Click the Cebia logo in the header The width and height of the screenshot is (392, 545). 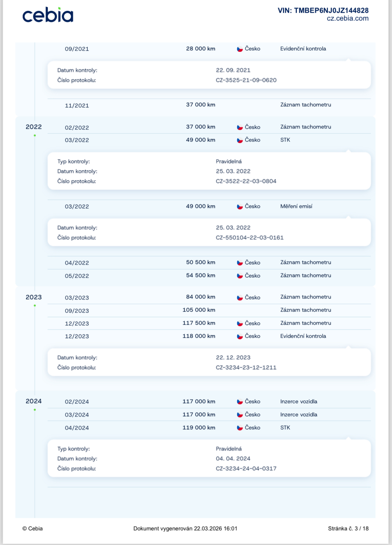click(48, 15)
